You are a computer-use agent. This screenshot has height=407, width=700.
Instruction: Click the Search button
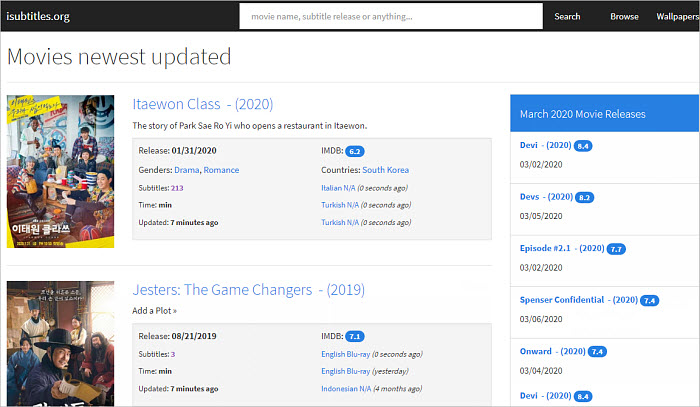point(567,17)
